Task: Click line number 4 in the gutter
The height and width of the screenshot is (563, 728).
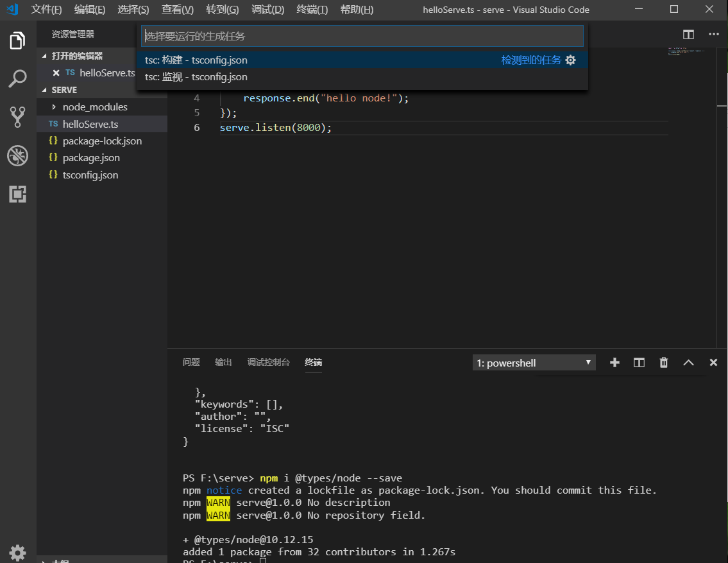Action: pos(197,98)
